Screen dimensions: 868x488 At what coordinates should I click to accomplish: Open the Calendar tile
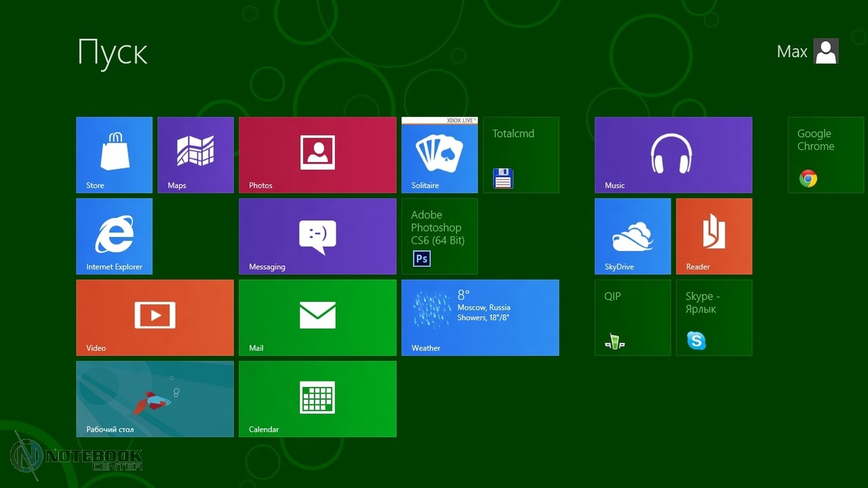coord(317,399)
